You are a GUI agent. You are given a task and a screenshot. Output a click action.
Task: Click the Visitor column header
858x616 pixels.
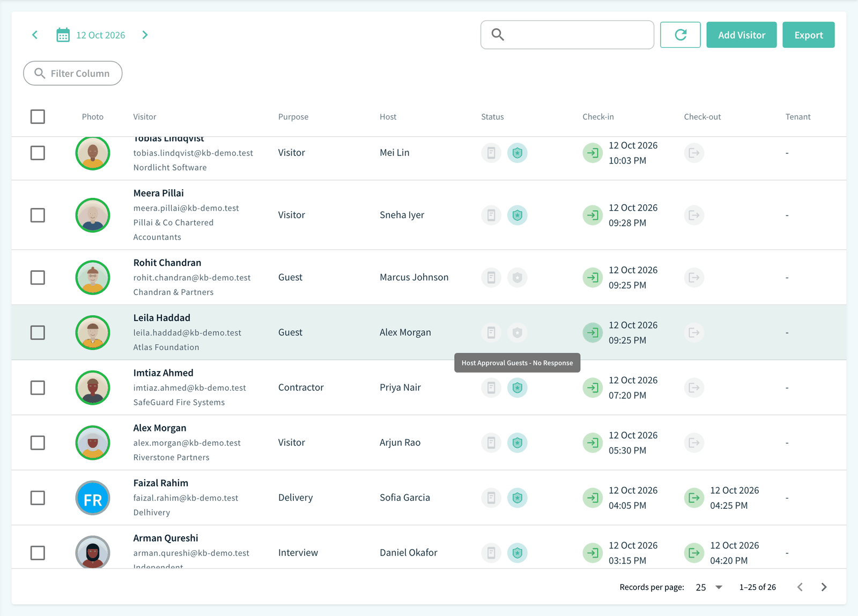[x=145, y=117]
